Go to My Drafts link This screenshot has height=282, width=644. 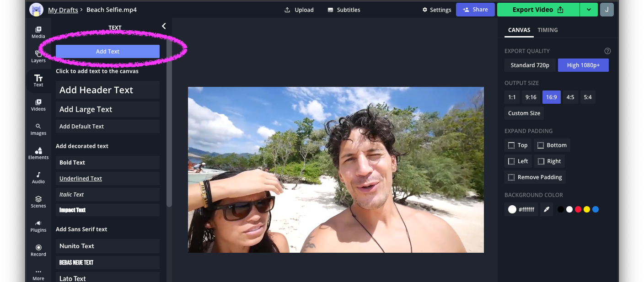pyautogui.click(x=63, y=10)
